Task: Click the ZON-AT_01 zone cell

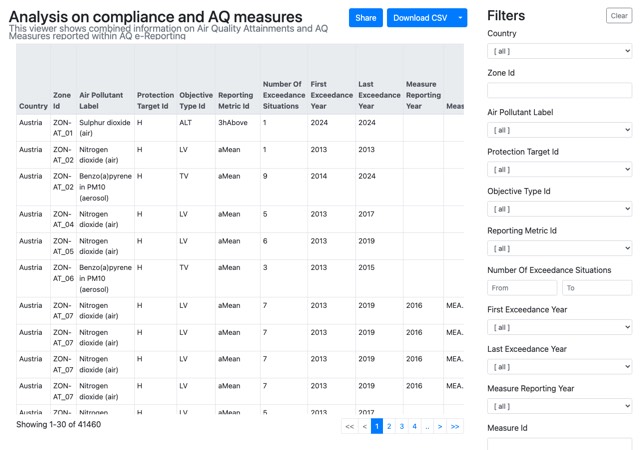Action: 62,128
